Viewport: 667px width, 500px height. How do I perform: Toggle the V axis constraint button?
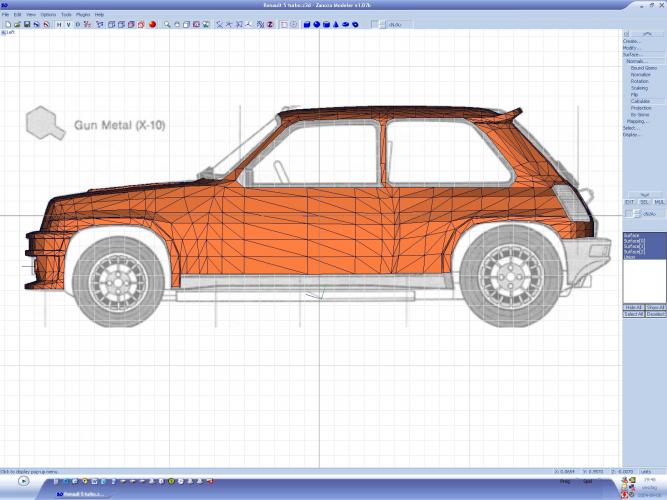(x=67, y=24)
